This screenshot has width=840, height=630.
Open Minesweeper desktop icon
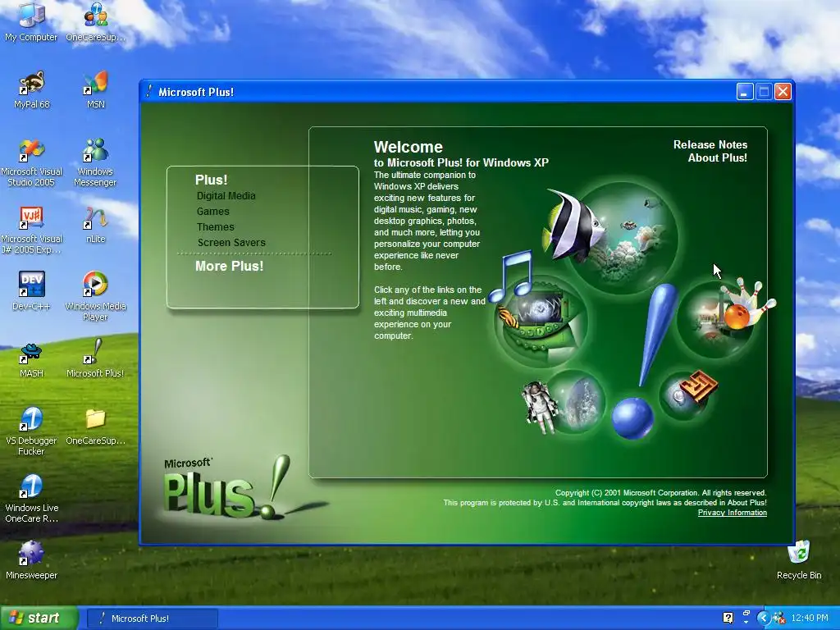(32, 560)
